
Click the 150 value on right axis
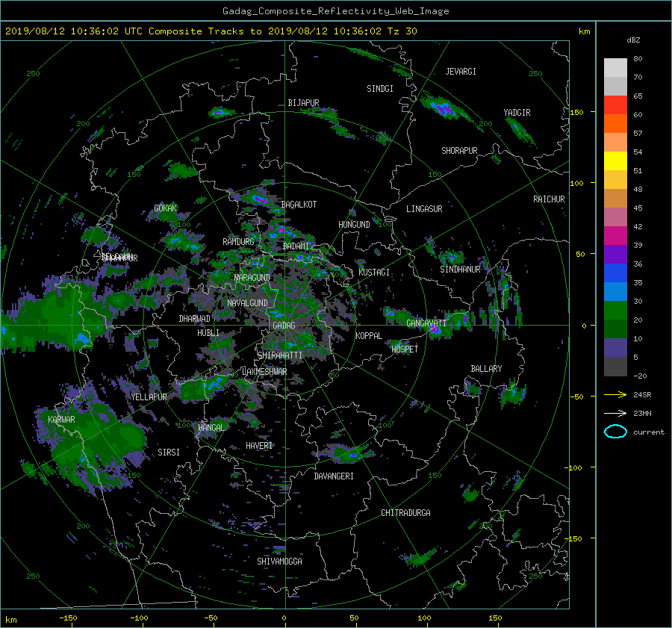(577, 112)
